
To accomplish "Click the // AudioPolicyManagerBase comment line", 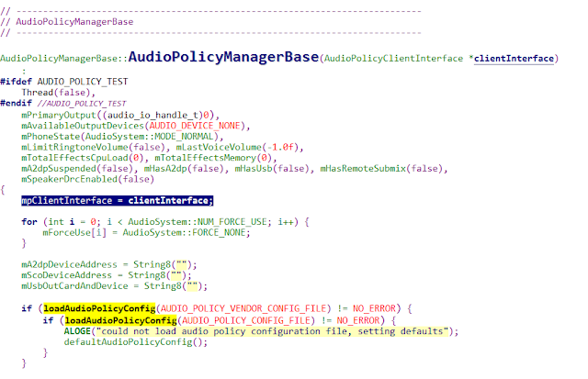I will (67, 22).
